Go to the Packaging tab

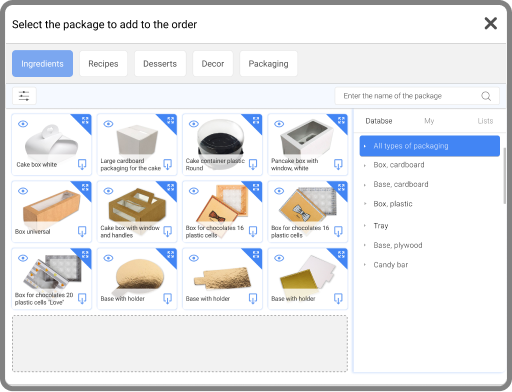tap(268, 64)
